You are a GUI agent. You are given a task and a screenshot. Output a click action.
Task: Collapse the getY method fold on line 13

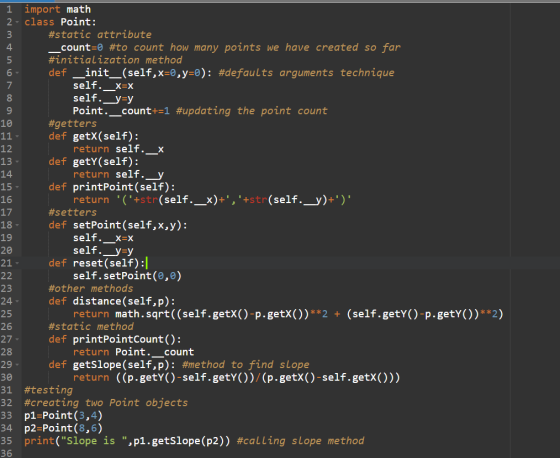(x=17, y=162)
